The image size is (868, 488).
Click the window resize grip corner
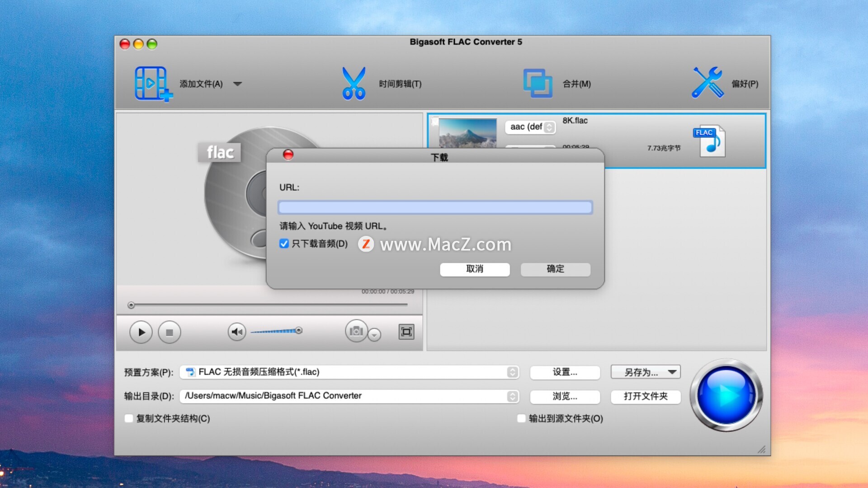point(762,449)
